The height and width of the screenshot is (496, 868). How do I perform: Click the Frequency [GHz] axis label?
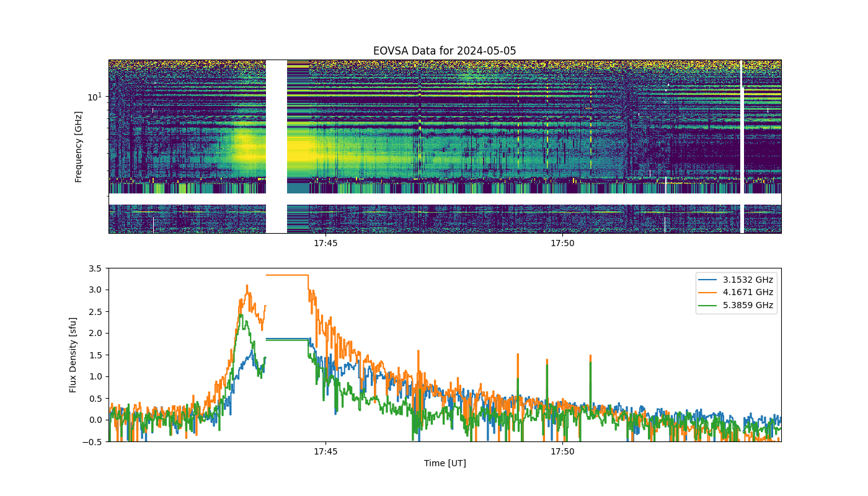coord(79,147)
